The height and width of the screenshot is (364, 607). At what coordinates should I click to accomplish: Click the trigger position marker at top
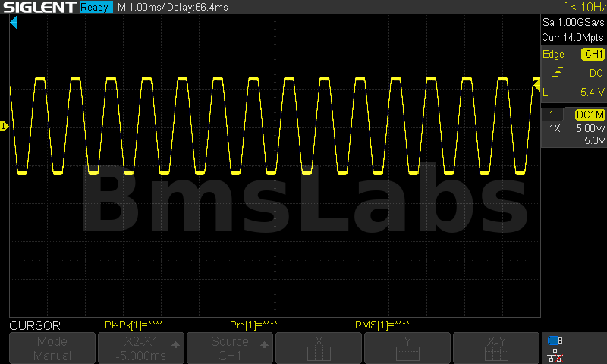coord(13,24)
